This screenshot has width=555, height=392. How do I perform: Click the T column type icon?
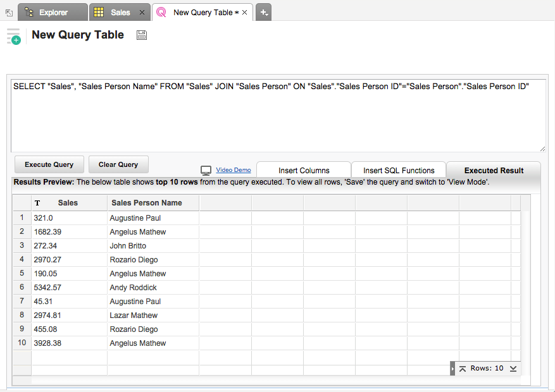pos(37,203)
